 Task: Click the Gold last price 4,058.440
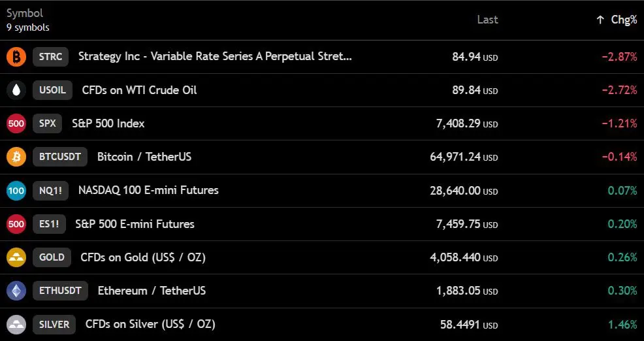(x=455, y=257)
